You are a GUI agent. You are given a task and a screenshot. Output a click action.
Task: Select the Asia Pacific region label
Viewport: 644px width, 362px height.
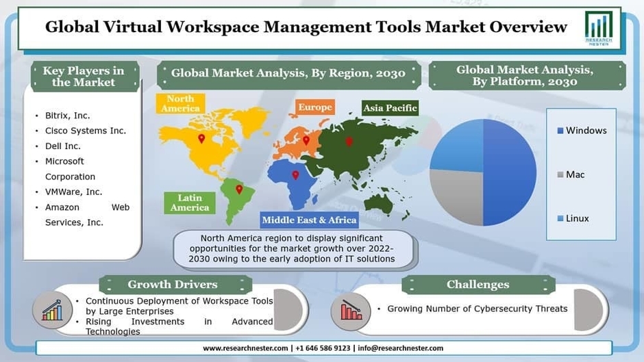point(390,108)
